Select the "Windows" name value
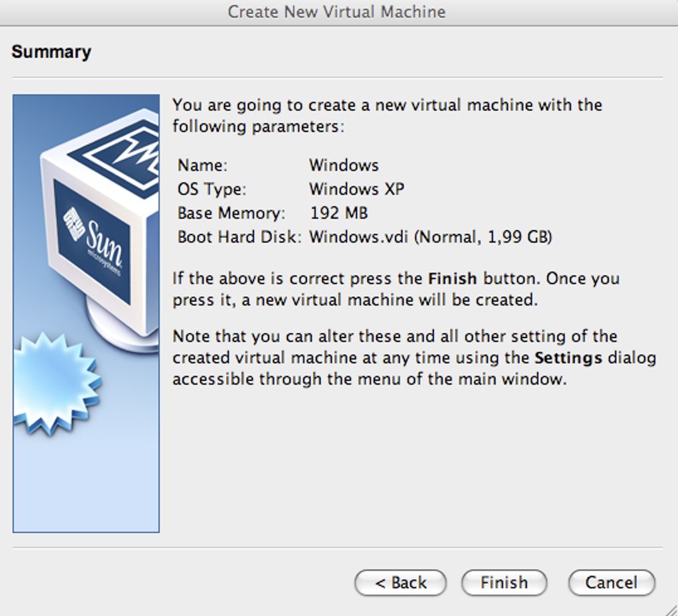 [x=344, y=165]
